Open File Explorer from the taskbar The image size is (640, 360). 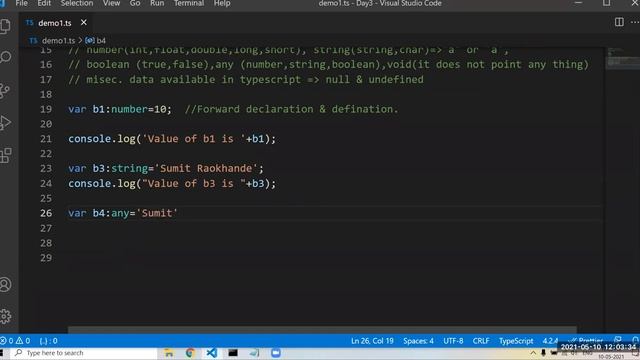coord(169,353)
